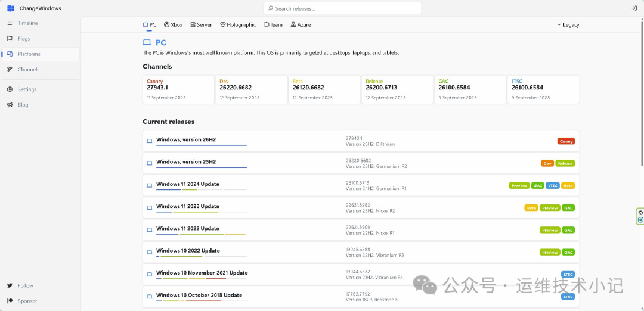Screen dimensions: 644x311
Task: Open the Windows 11 2024 Update release
Action: pos(361,185)
